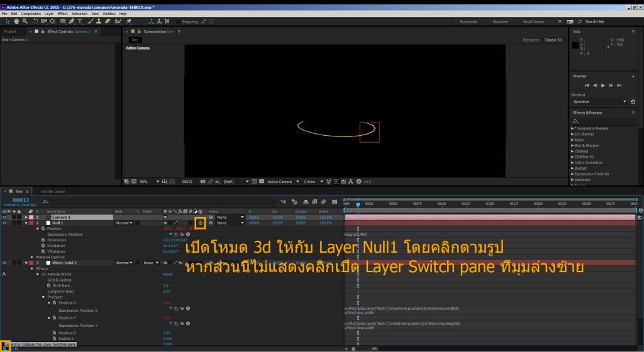Toggle visibility eye of Null 1 layer
644x352 pixels.
pyautogui.click(x=4, y=223)
